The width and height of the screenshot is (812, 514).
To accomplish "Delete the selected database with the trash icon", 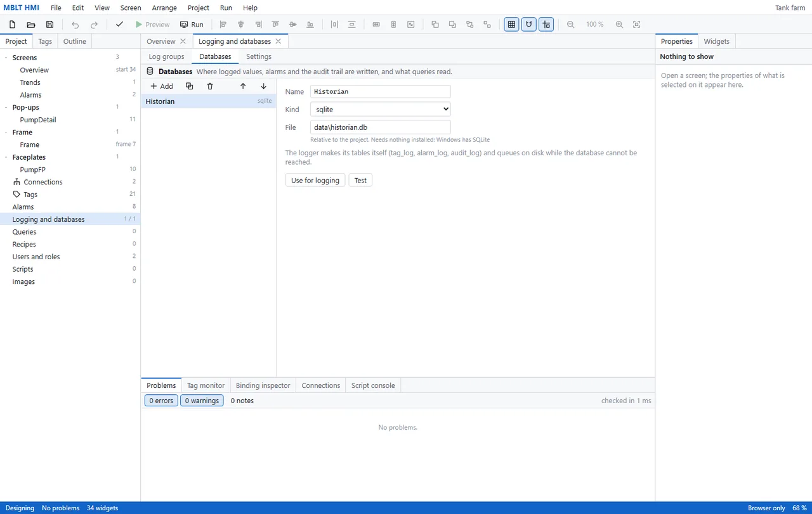I will pos(210,86).
